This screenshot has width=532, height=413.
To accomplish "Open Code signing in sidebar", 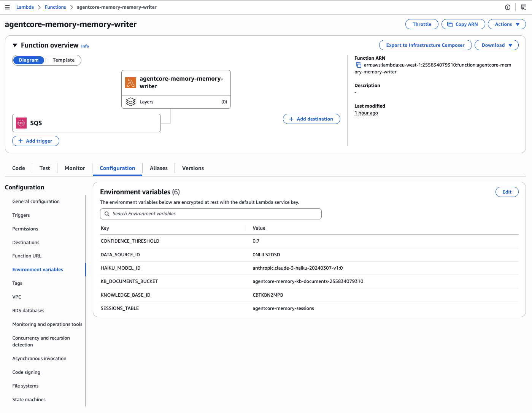I will pos(26,372).
